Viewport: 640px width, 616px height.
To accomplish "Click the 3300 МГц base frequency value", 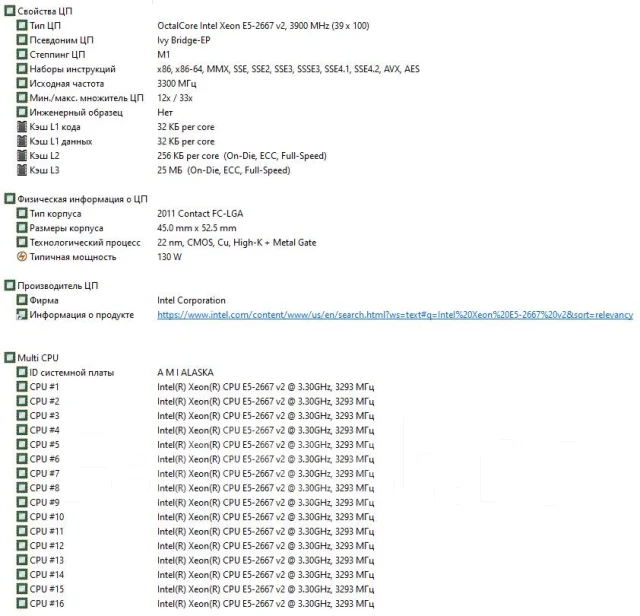I will pyautogui.click(x=176, y=84).
